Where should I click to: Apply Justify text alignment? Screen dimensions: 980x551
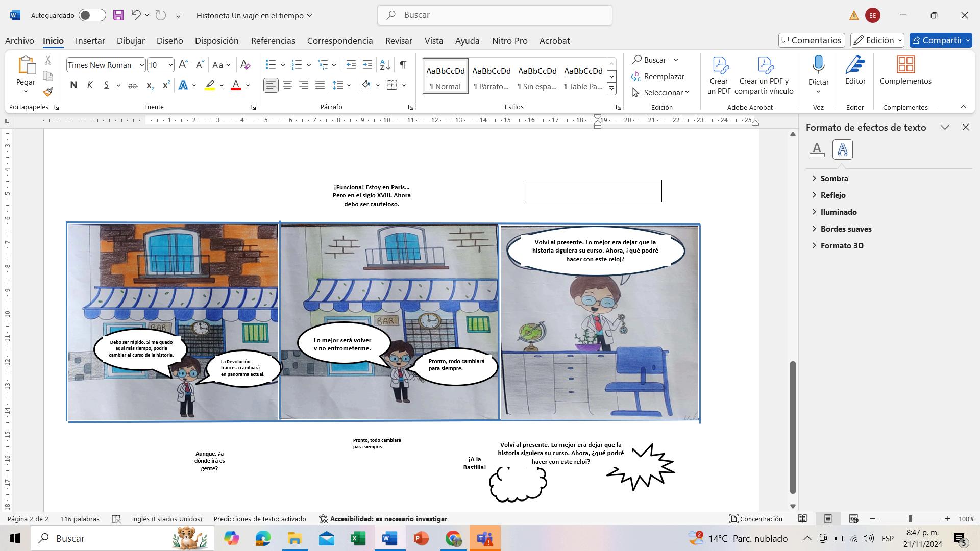(x=320, y=85)
